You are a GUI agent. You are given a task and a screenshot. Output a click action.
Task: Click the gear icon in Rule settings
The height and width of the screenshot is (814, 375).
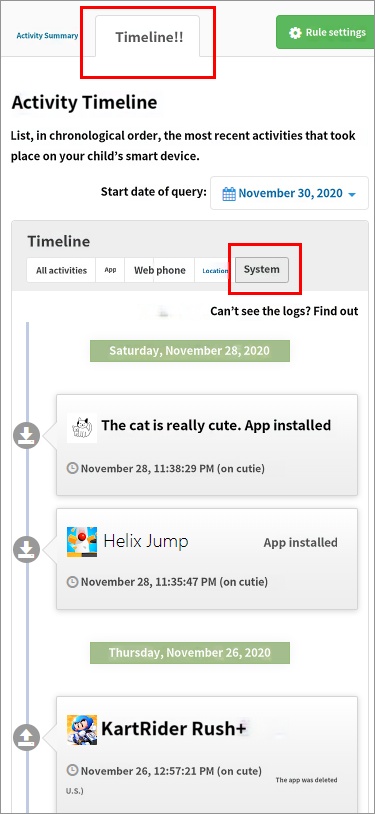tap(296, 33)
